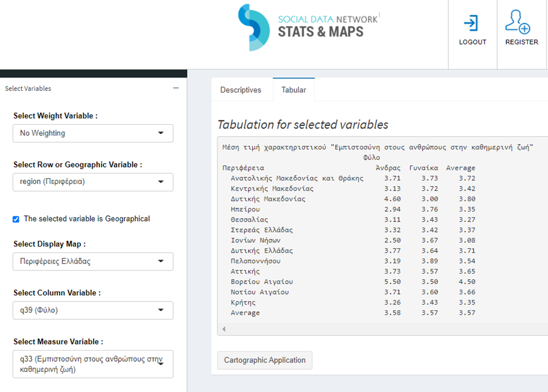Click the 'Δυτικής Ελλάδας' row label

pos(261,251)
